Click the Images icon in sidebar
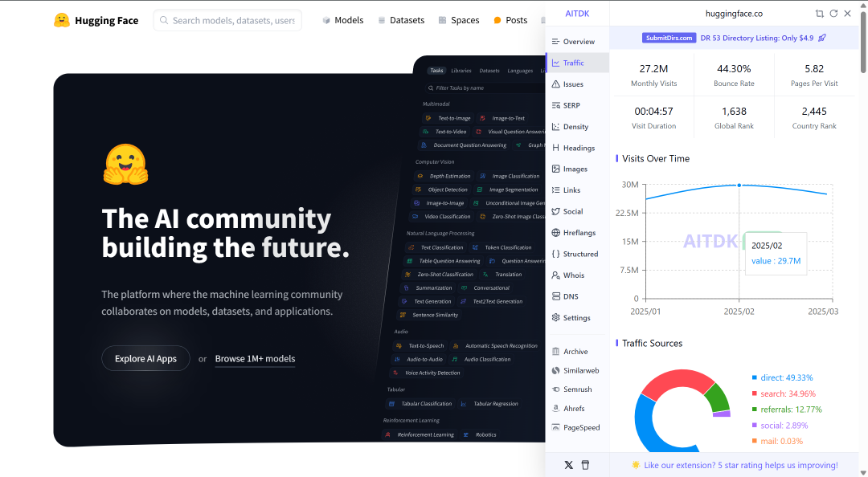The width and height of the screenshot is (868, 477). [556, 169]
